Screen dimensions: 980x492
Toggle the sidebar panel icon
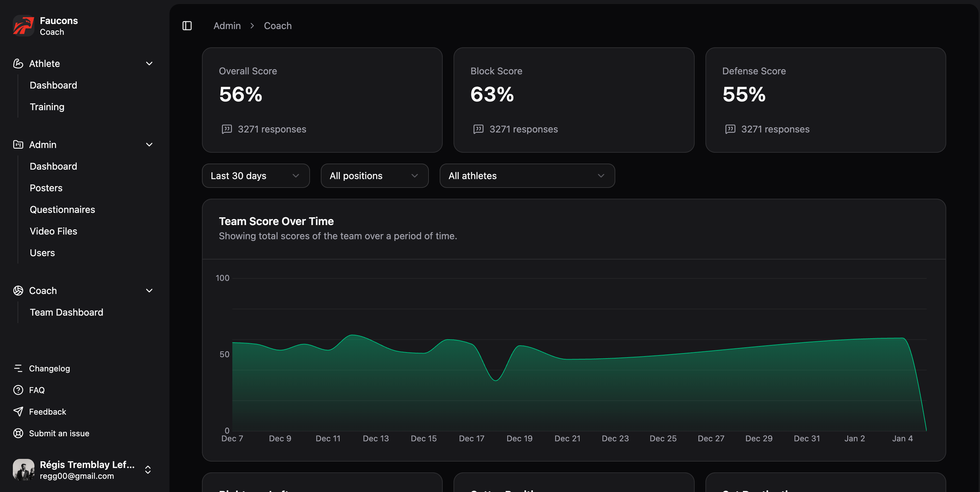coord(187,26)
